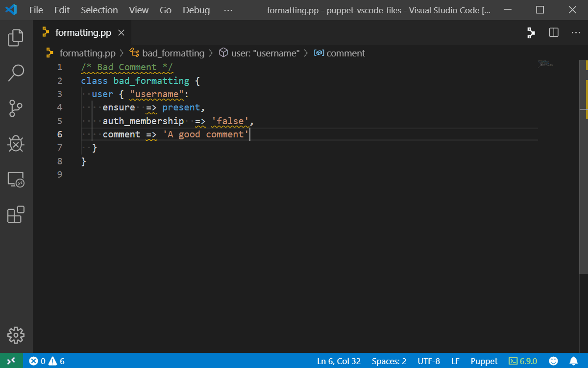Click UTF-8 encoding in status bar
Image resolution: width=588 pixels, height=368 pixels.
click(429, 361)
